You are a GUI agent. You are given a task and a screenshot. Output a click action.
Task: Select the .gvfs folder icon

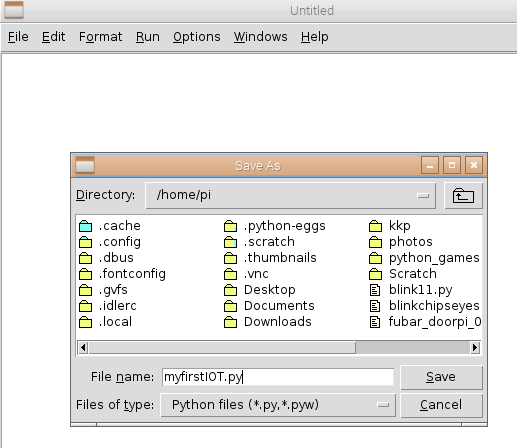pos(86,290)
